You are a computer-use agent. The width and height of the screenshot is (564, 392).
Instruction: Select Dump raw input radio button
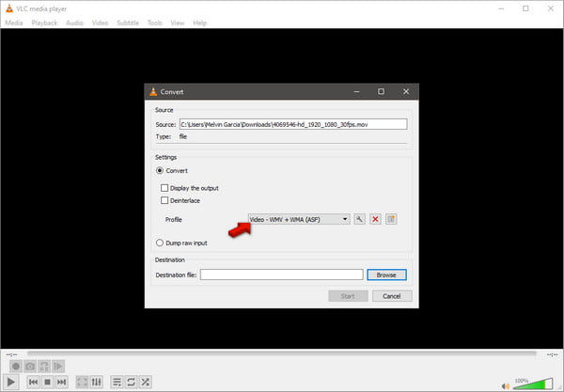coord(160,243)
